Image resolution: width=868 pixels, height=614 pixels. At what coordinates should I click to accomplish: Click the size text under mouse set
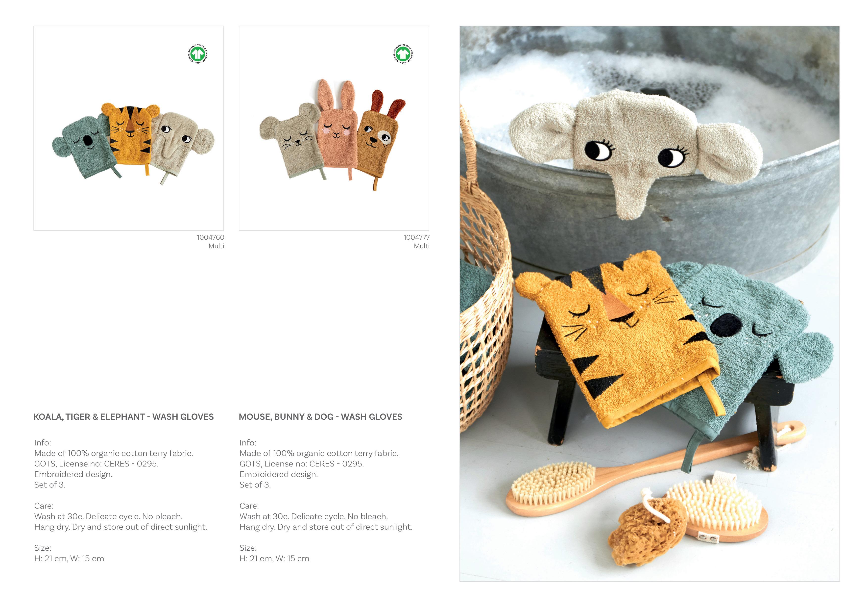[x=274, y=558]
